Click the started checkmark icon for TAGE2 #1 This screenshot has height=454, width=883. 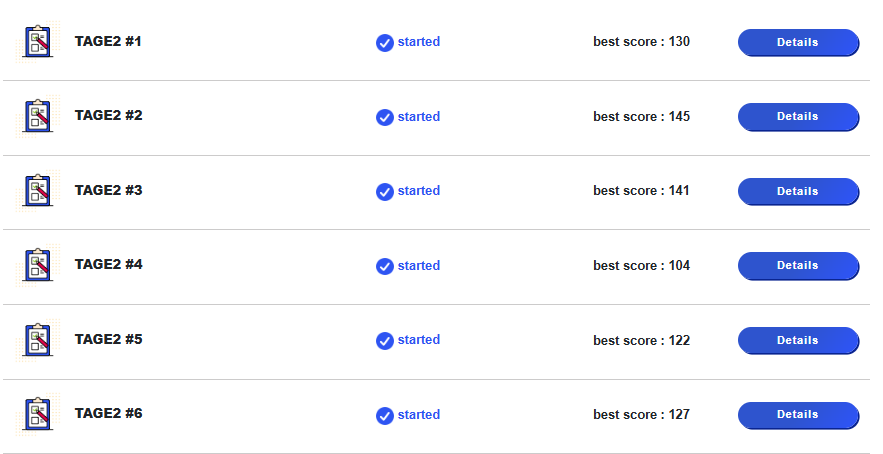coord(385,43)
